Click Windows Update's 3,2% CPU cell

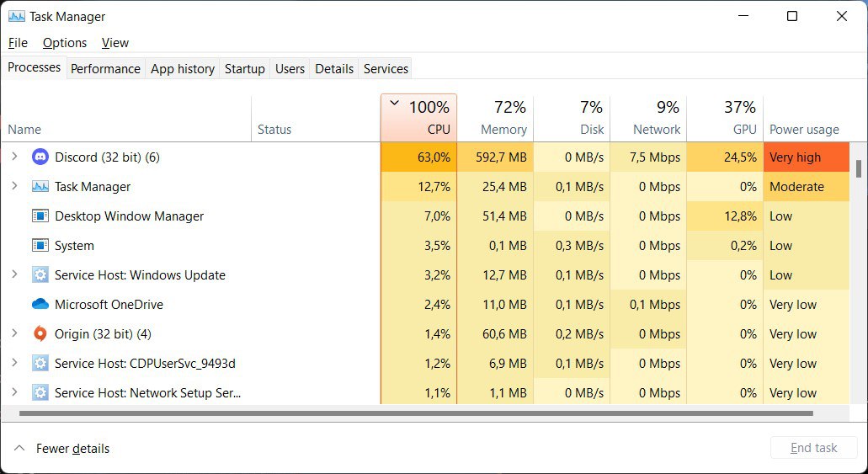click(418, 274)
